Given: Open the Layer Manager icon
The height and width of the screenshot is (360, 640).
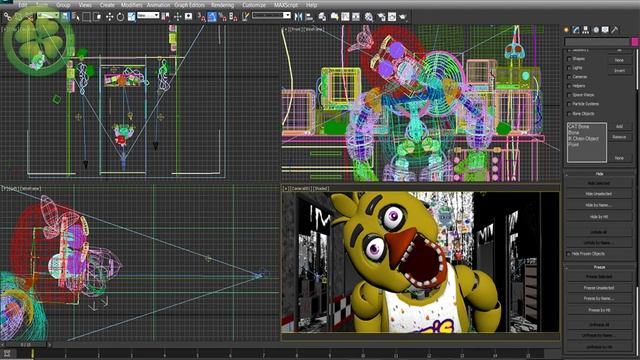Looking at the screenshot, I should (322, 17).
